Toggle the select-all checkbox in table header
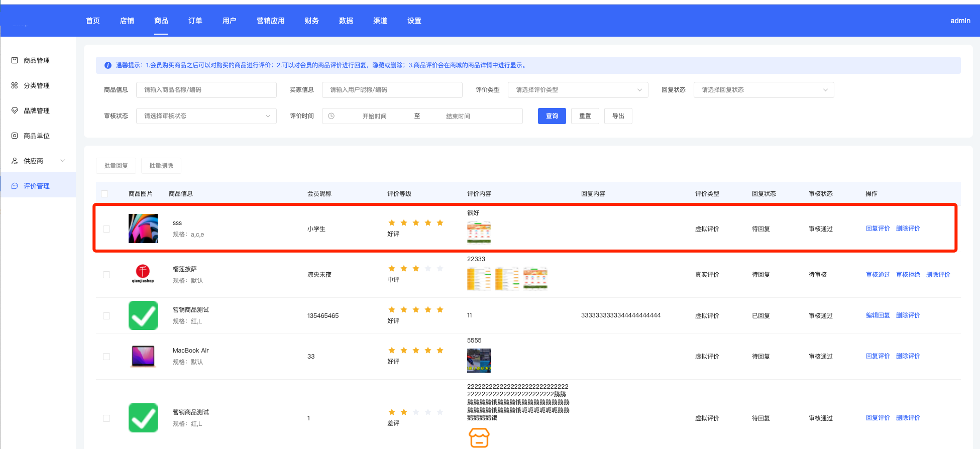Image resolution: width=980 pixels, height=449 pixels. (104, 194)
